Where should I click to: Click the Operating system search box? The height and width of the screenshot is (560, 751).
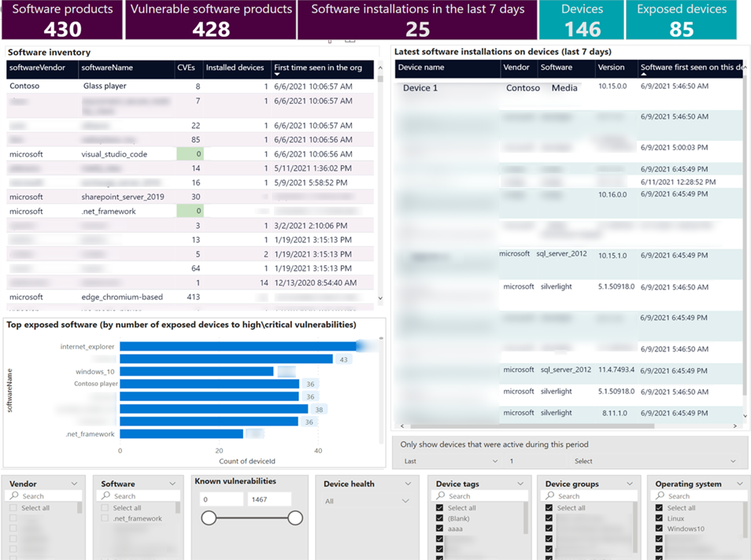click(699, 496)
